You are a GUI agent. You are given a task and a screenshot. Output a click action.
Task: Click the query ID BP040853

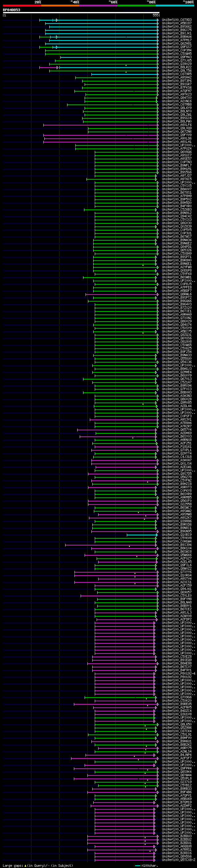(x=11, y=10)
